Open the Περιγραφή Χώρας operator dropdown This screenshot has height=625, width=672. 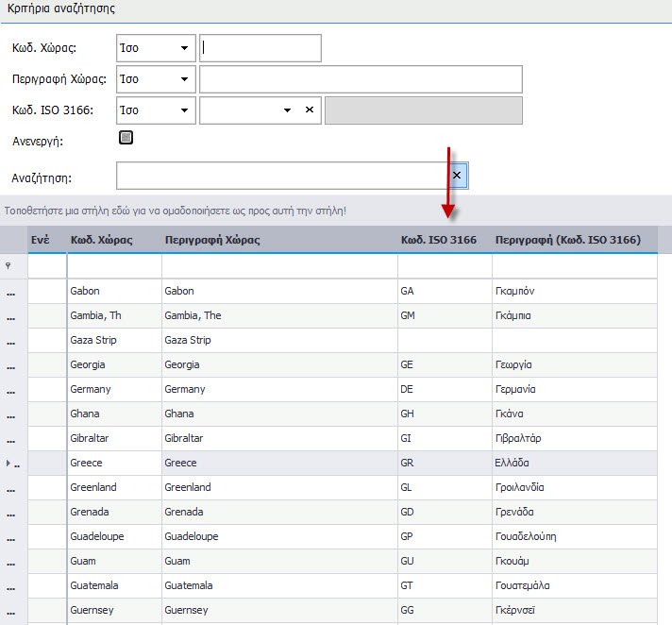(x=182, y=79)
